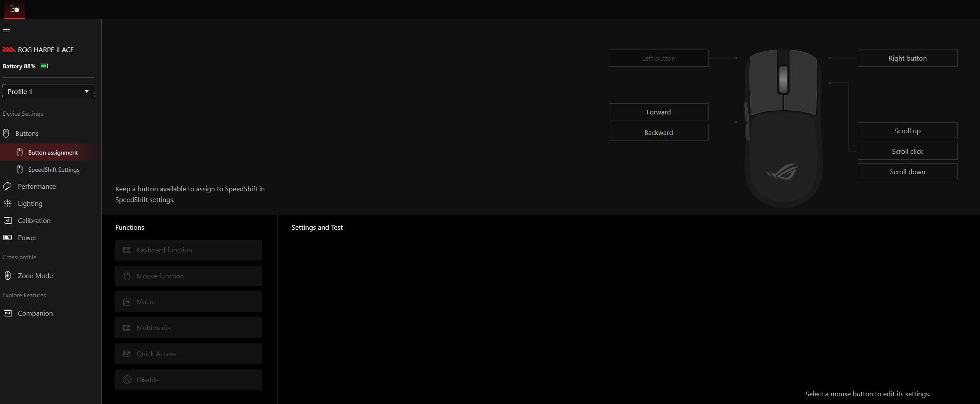Open SpeedShift Settings submenu item
The height and width of the screenshot is (404, 980).
click(x=53, y=170)
